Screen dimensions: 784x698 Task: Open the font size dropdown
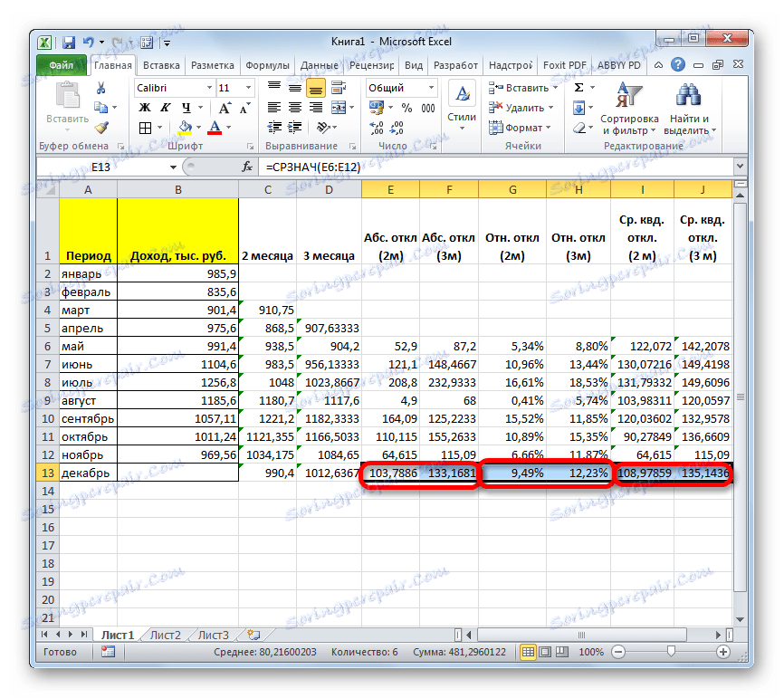click(x=246, y=86)
